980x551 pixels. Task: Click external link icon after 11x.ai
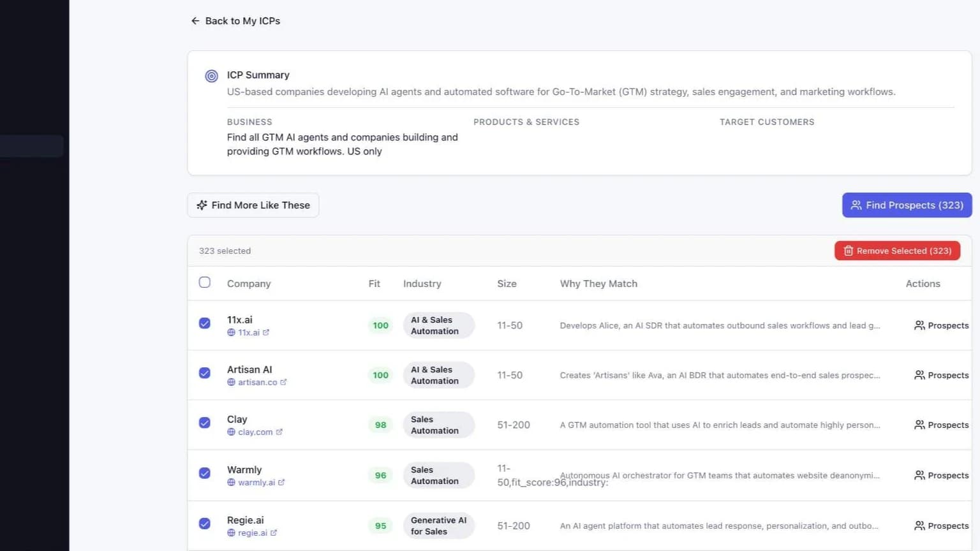(x=266, y=332)
